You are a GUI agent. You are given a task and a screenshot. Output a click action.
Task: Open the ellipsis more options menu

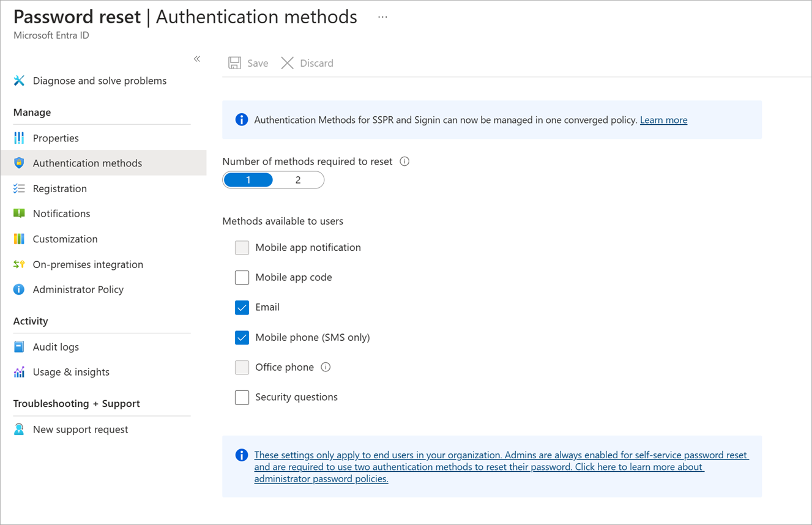coord(382,17)
